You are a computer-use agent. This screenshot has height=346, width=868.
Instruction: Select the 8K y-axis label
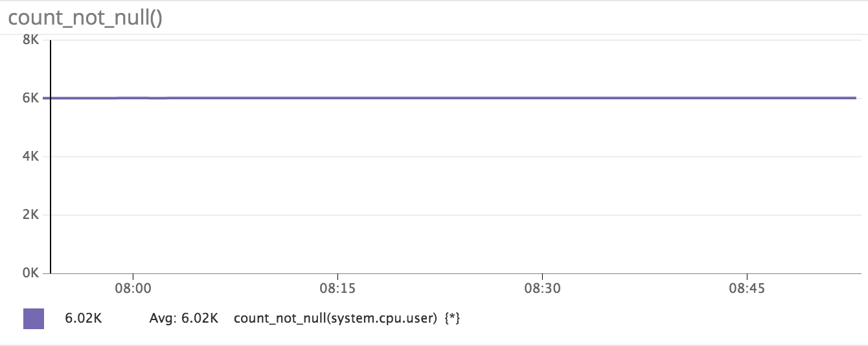coord(31,40)
